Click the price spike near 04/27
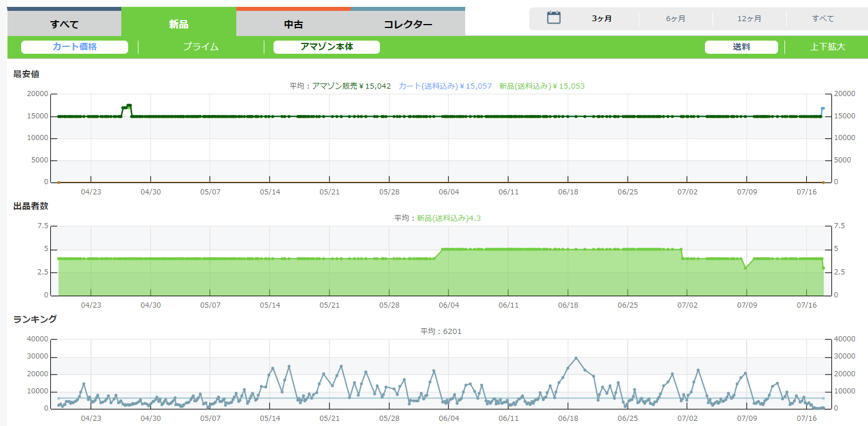Image resolution: width=868 pixels, height=426 pixels. [129, 106]
